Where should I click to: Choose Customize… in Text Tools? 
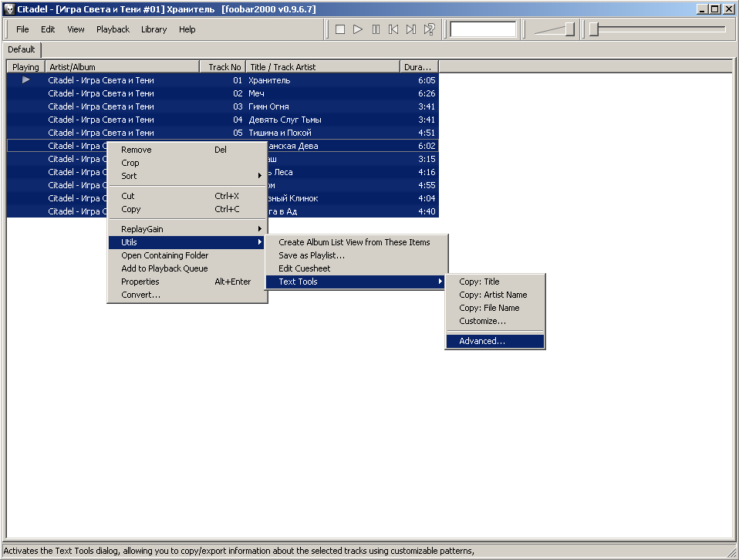point(495,322)
